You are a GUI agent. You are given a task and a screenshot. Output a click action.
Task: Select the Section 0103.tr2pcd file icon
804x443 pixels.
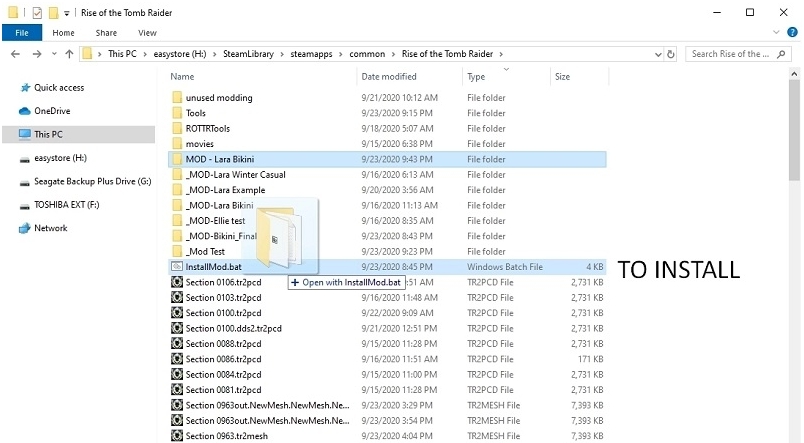pos(177,297)
